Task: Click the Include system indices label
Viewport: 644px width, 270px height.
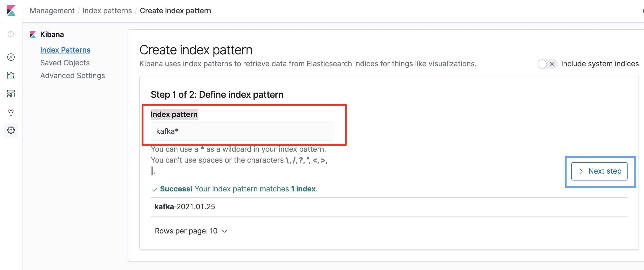Action: point(600,64)
